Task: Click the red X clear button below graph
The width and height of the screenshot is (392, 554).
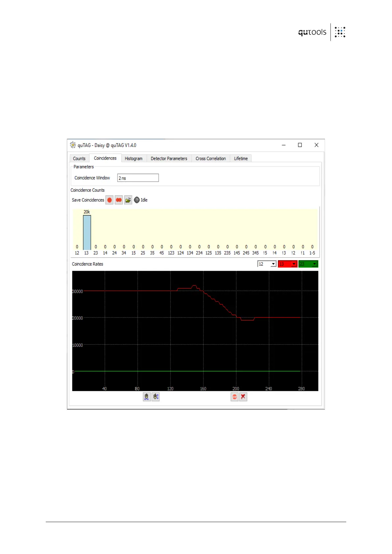Action: click(x=243, y=397)
